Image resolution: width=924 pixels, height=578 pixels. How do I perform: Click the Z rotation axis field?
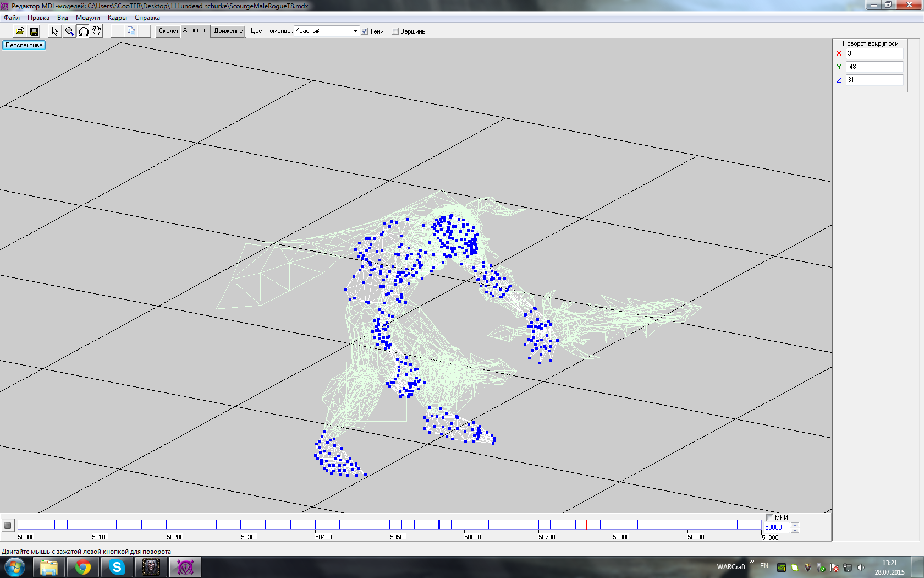(x=874, y=80)
